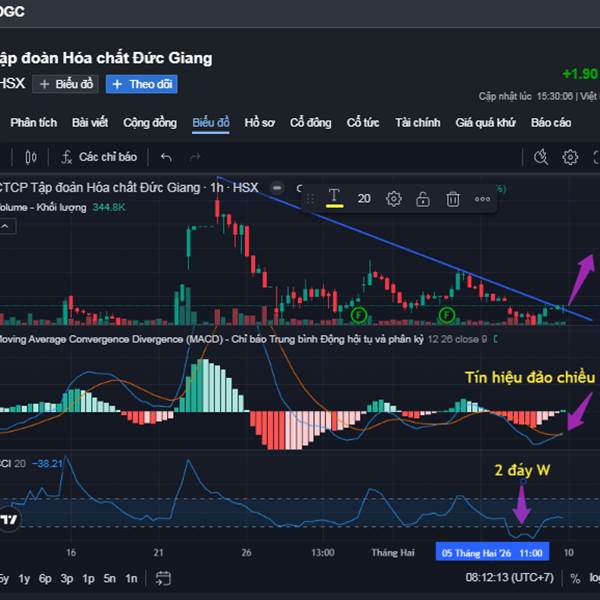
Task: Delete the selected drawing with trash icon
Action: pos(453,199)
